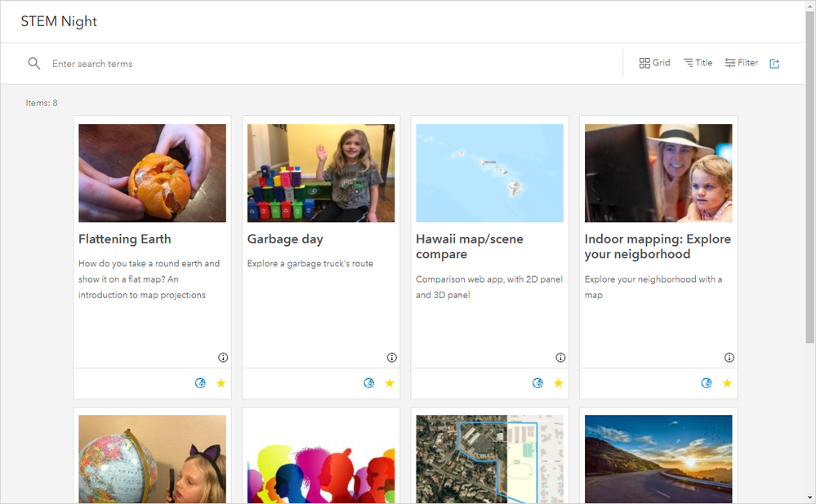Click the Items: 8 count text
The image size is (816, 504).
(x=42, y=103)
